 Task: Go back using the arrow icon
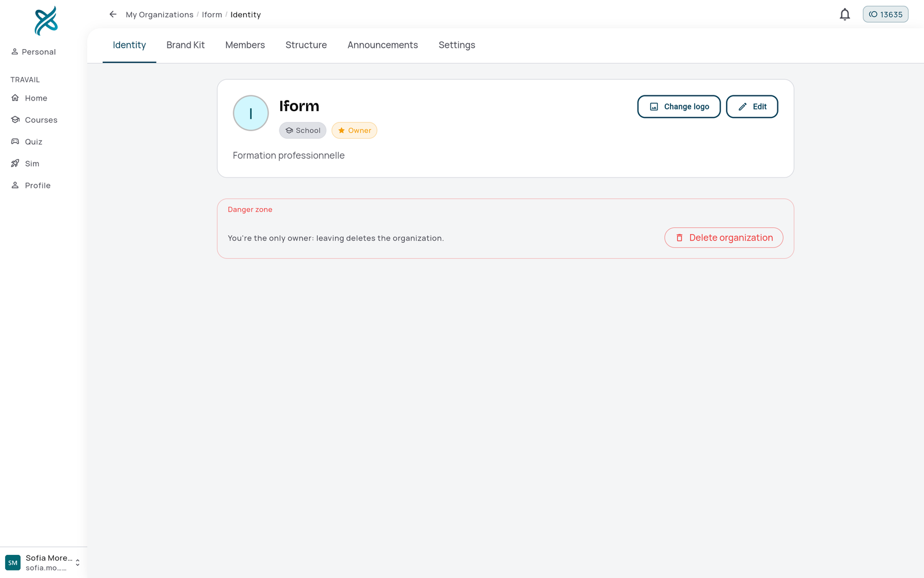(x=113, y=14)
